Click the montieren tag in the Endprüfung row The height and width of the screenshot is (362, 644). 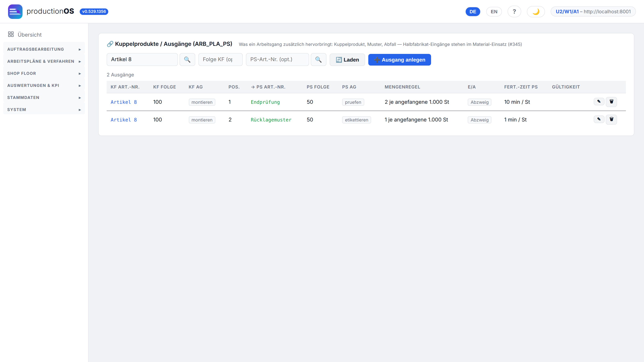pos(202,102)
